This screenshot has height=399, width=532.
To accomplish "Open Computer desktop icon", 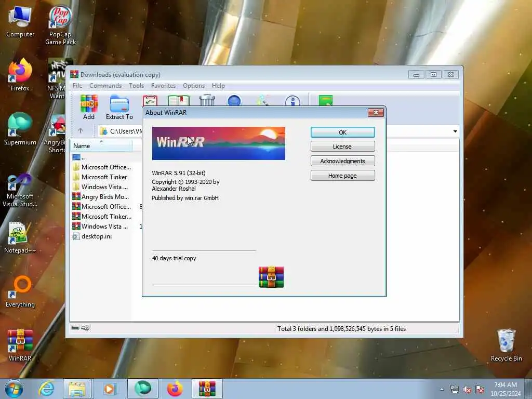I will 20,22.
